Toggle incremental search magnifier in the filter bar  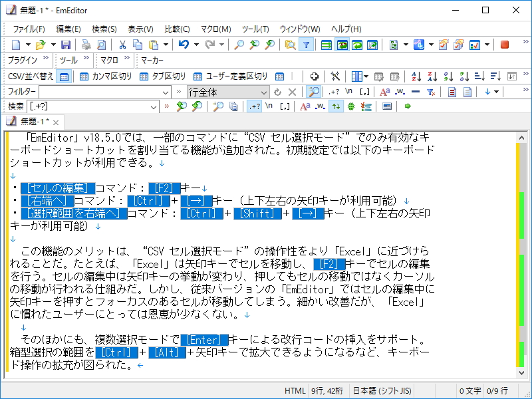click(314, 92)
